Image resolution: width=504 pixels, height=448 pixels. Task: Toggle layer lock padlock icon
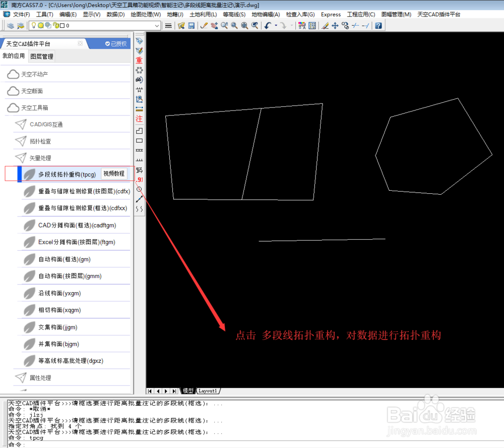click(x=55, y=25)
